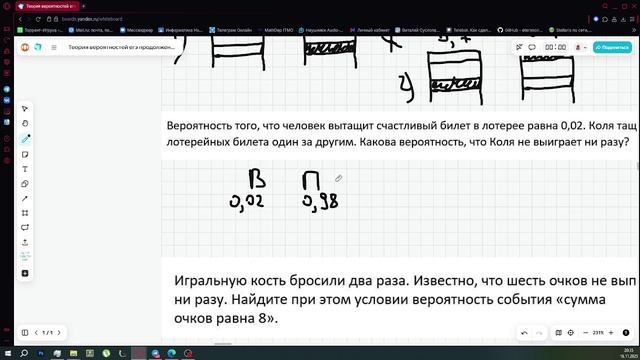Open the comments panel
This screenshot has width=640, height=360.
532,47
